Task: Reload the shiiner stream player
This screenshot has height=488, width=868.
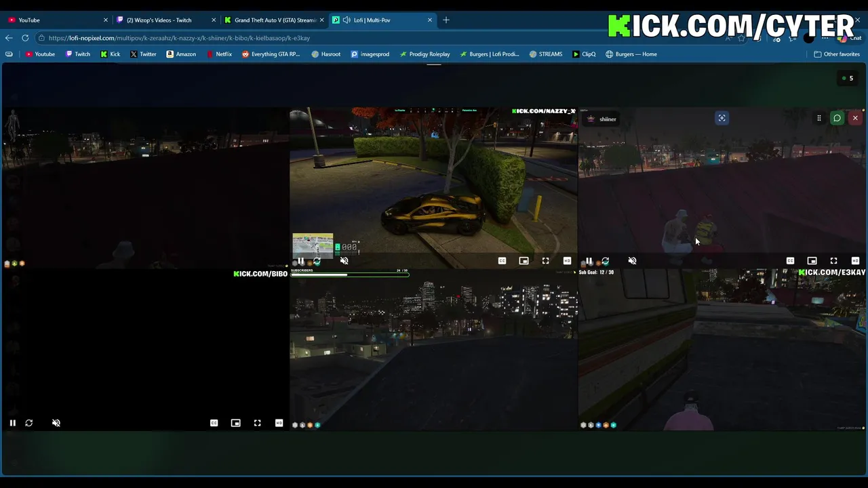Action: pos(605,261)
